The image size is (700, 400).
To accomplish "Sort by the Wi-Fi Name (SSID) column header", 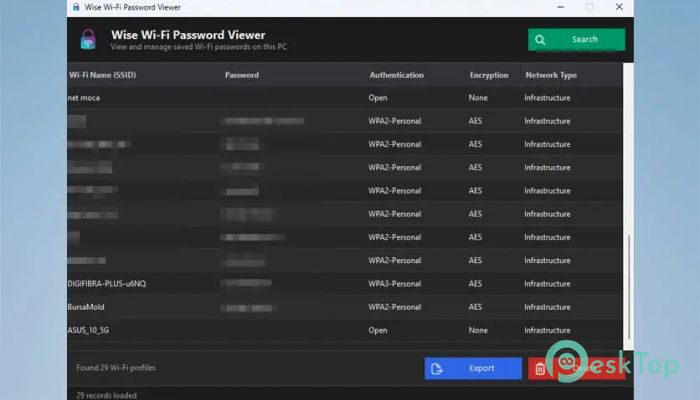I will point(103,75).
